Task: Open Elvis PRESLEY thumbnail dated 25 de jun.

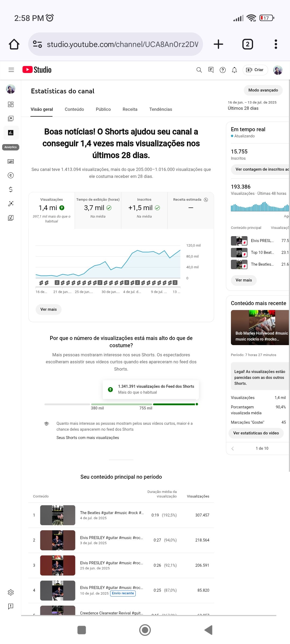Action: pos(58,565)
